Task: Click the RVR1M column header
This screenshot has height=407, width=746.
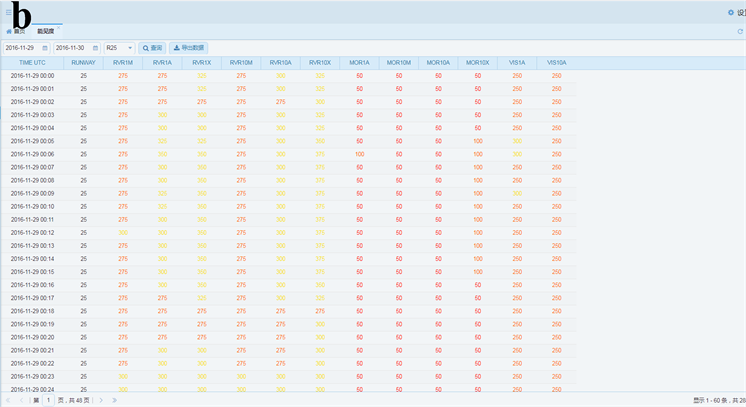Action: pos(123,62)
